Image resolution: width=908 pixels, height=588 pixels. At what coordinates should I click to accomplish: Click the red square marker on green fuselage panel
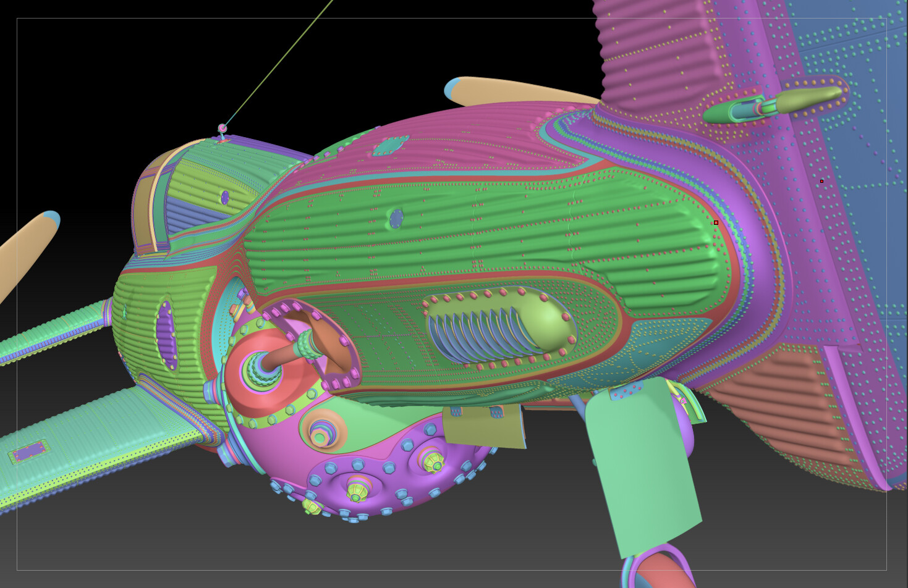coord(716,222)
